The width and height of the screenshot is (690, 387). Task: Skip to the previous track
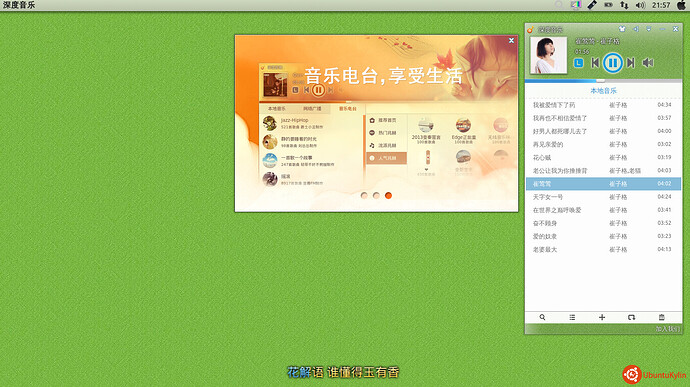coord(595,63)
